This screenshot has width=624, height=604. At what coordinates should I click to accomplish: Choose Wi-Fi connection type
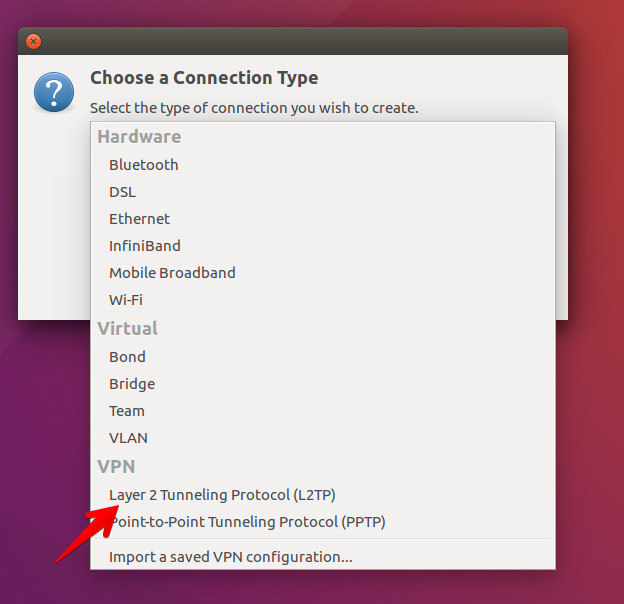323,300
